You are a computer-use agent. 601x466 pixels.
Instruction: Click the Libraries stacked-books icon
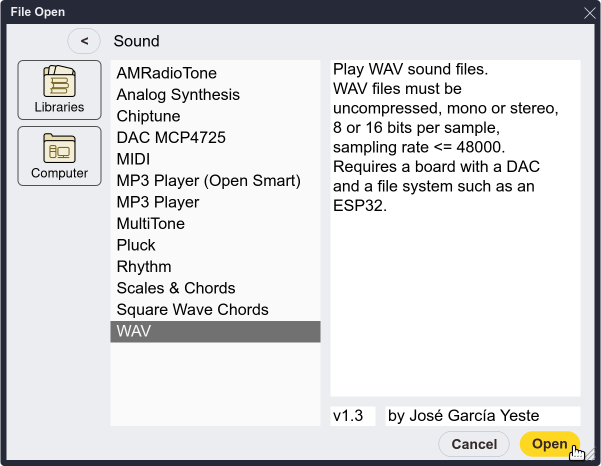59,82
